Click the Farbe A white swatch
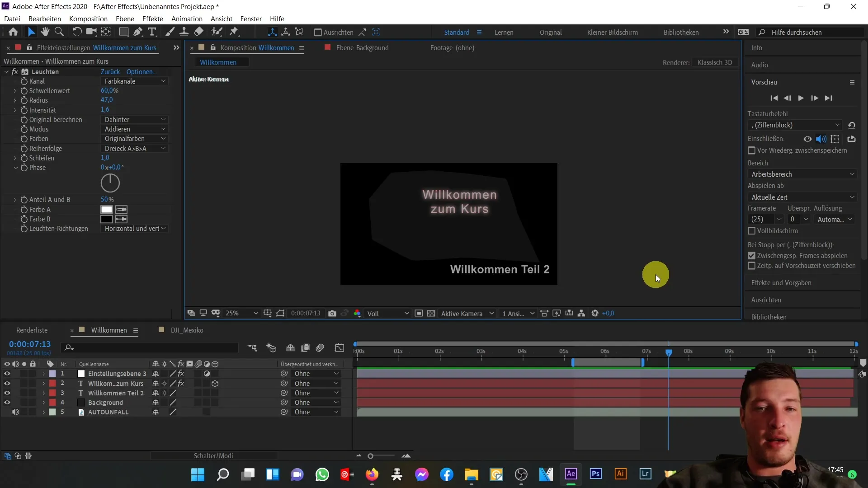The height and width of the screenshot is (488, 868). click(x=106, y=210)
